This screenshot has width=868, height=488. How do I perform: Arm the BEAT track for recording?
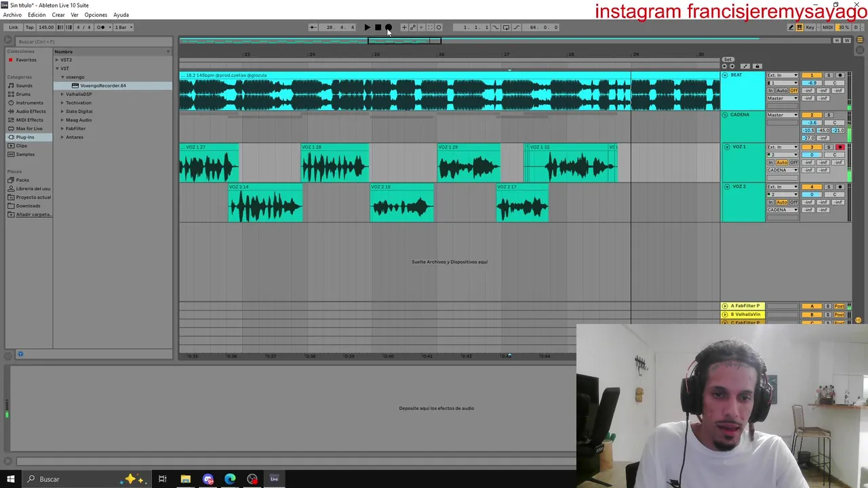(840, 75)
